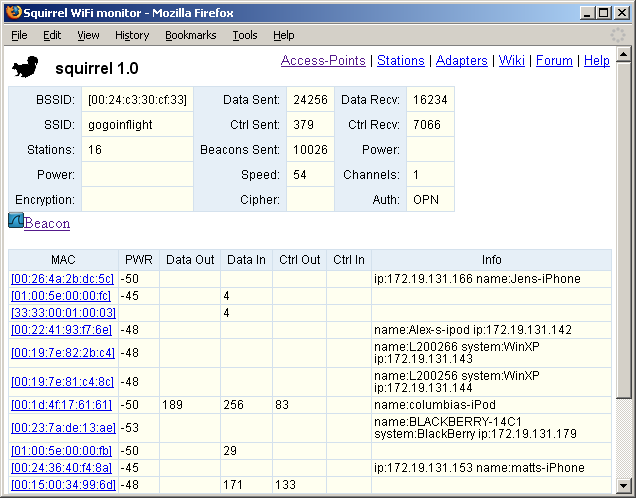Click the SSID value gogoinflight

pyautogui.click(x=120, y=125)
